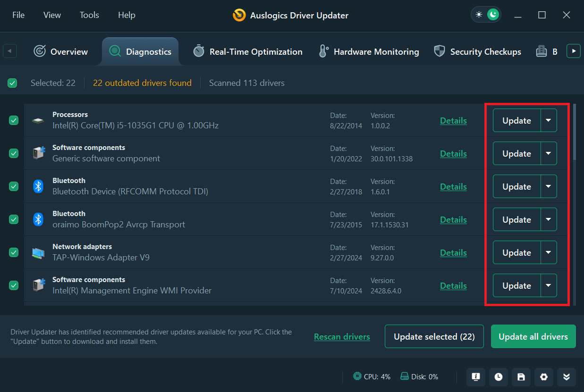584x392 pixels.
Task: Update the oraimo BoomPop2 Avrcp Transport driver
Action: tap(516, 219)
